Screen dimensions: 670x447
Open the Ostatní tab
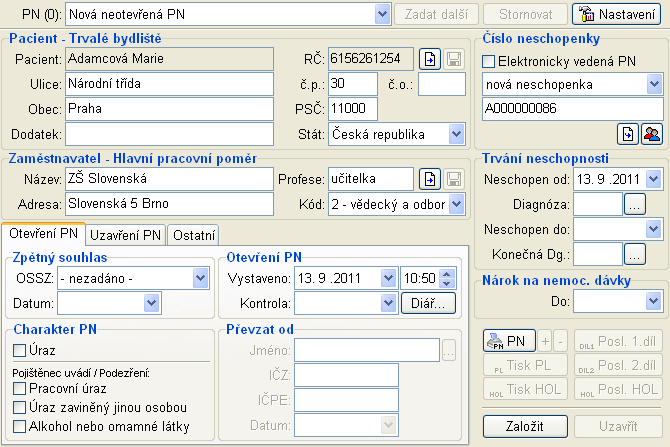tap(193, 235)
